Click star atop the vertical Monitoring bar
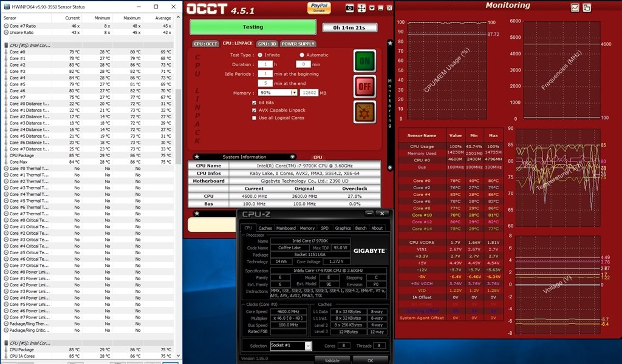Viewport: 622px width, 364px height. coord(390,43)
